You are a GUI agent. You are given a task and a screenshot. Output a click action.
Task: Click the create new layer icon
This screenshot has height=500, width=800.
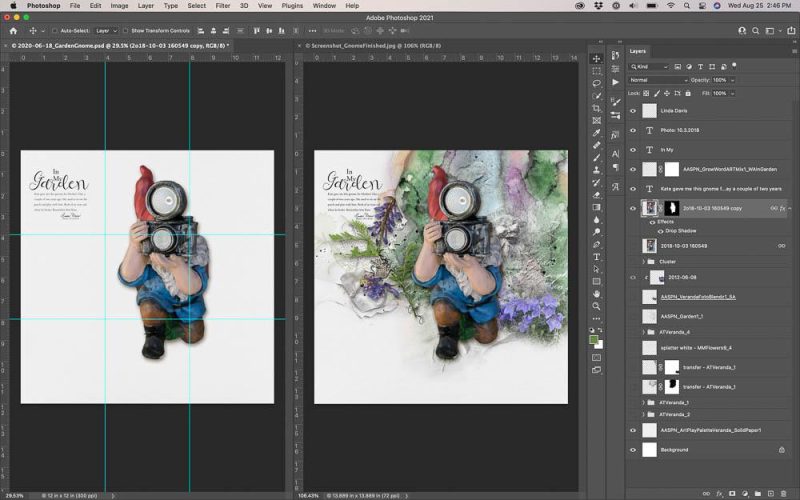[771, 494]
